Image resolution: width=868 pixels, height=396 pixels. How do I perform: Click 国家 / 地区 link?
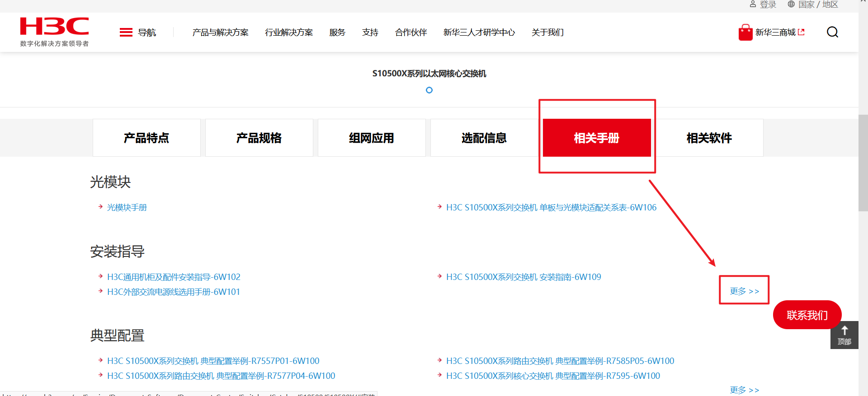point(818,5)
